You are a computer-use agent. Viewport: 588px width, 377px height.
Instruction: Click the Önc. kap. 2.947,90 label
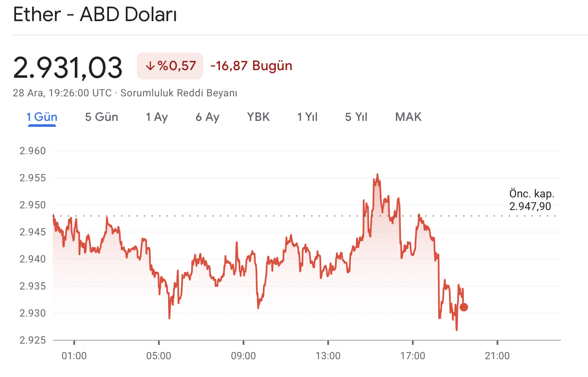[531, 199]
